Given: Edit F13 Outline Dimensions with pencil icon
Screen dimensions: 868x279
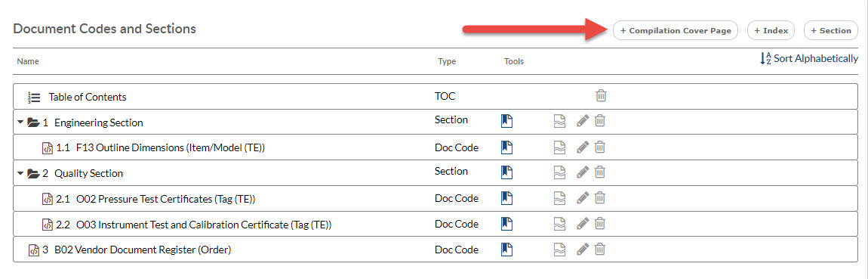Looking at the screenshot, I should click(582, 147).
